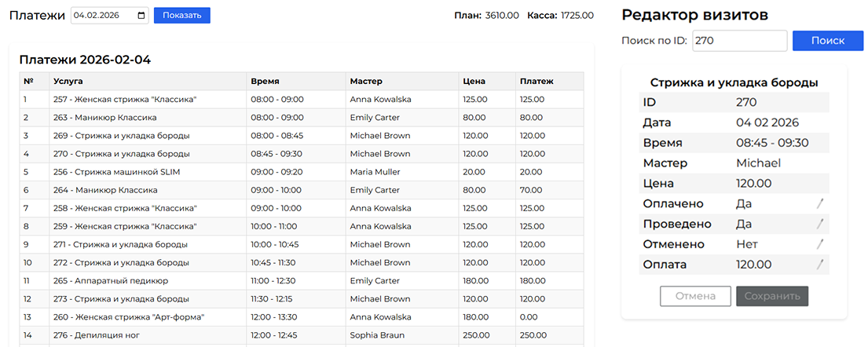The width and height of the screenshot is (868, 347).
Task: Click the edit pencil for Оплачено
Action: point(820,203)
